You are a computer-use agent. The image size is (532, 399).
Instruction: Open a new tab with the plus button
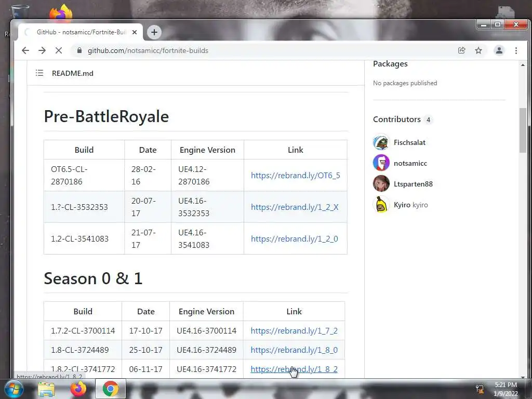coord(154,32)
